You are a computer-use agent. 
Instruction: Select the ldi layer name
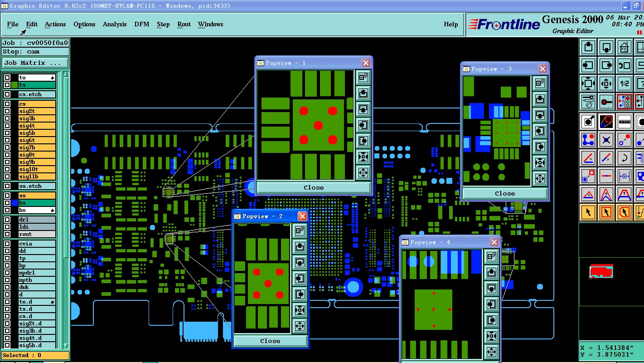pyautogui.click(x=37, y=227)
